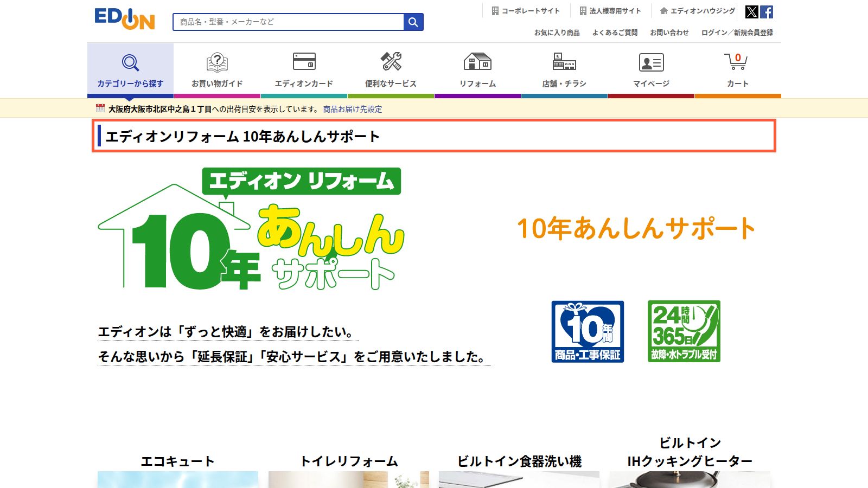This screenshot has height=488, width=868.
Task: Click the 10年間 商品・工事保証 badge
Action: (588, 331)
